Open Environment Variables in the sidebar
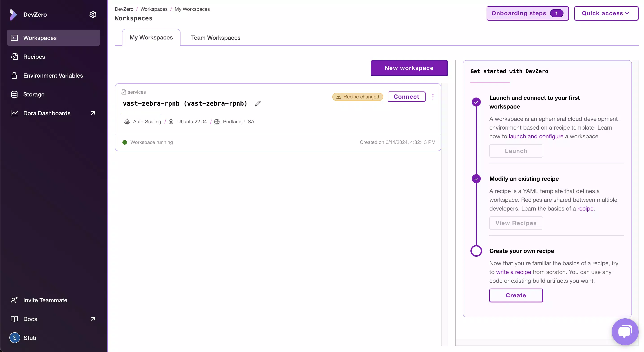Image resolution: width=644 pixels, height=352 pixels. 54,76
